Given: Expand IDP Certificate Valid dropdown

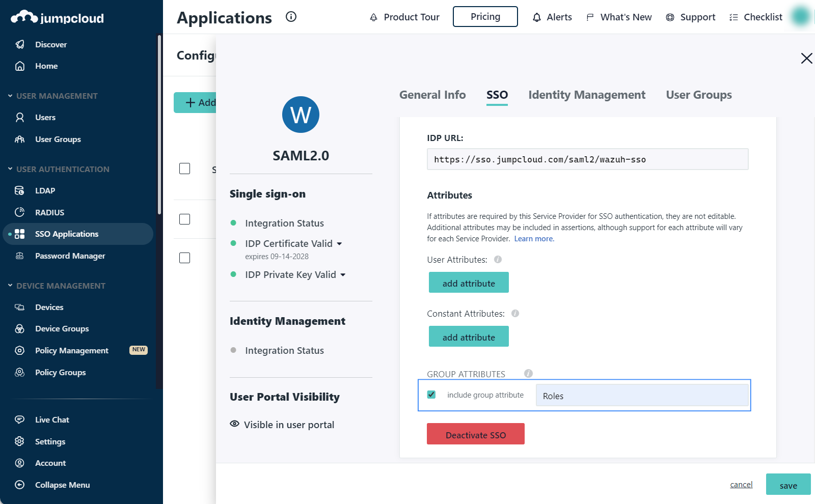Looking at the screenshot, I should [339, 244].
